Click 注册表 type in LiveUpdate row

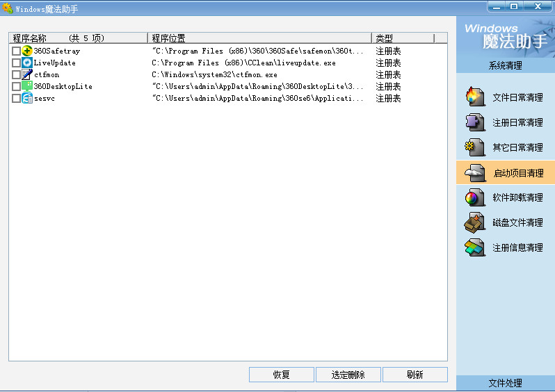[388, 63]
